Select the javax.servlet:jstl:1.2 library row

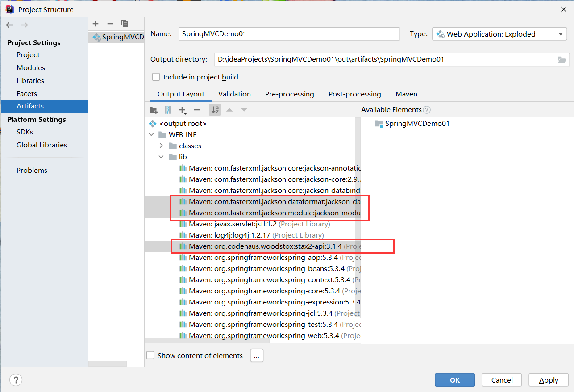[x=254, y=224]
